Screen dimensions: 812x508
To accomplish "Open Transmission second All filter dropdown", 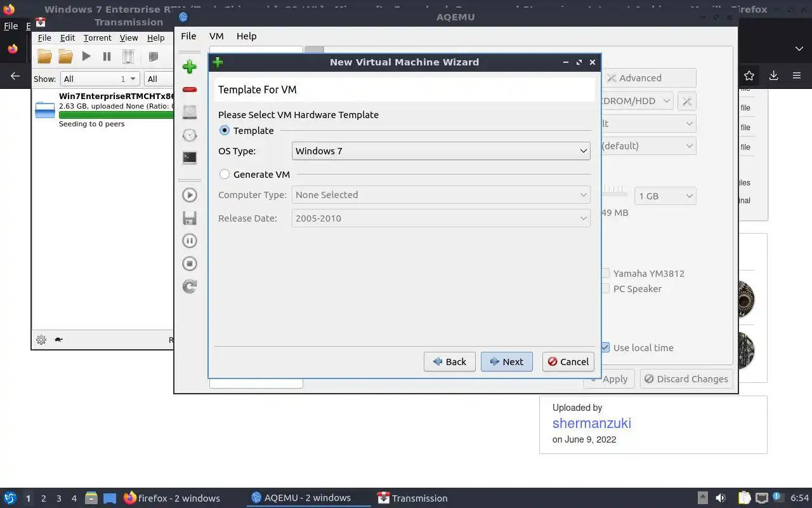I will [x=159, y=79].
